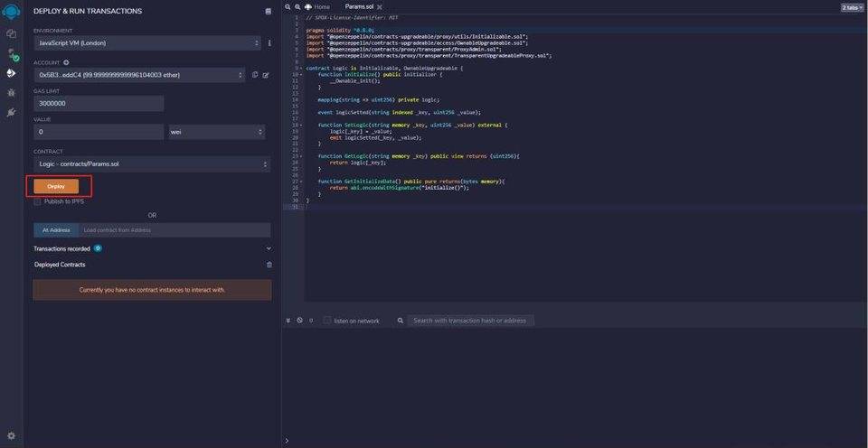Open the Debugger bug icon
This screenshot has width=868, height=448.
click(x=11, y=92)
